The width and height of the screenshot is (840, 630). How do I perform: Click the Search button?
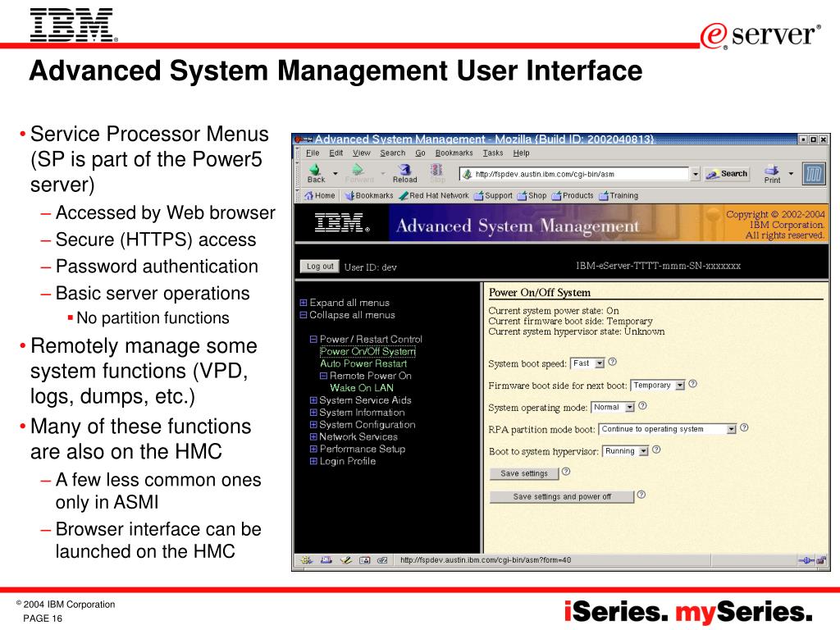click(727, 174)
